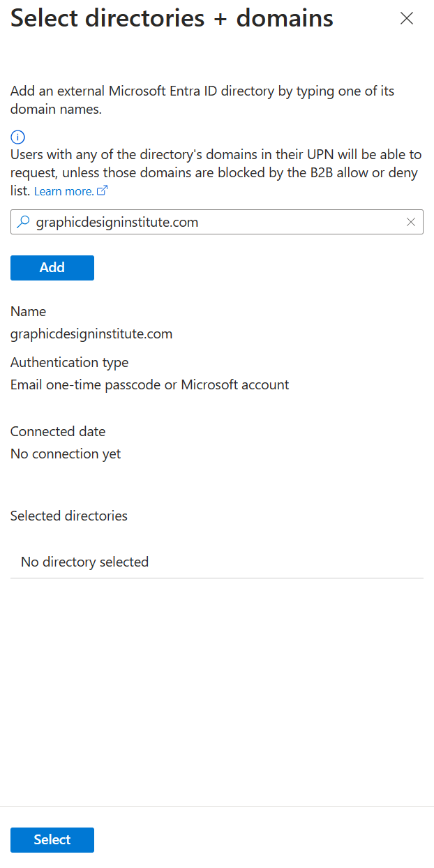Image resolution: width=434 pixels, height=868 pixels.
Task: Click the Email one-time passcode description text
Action: [149, 384]
